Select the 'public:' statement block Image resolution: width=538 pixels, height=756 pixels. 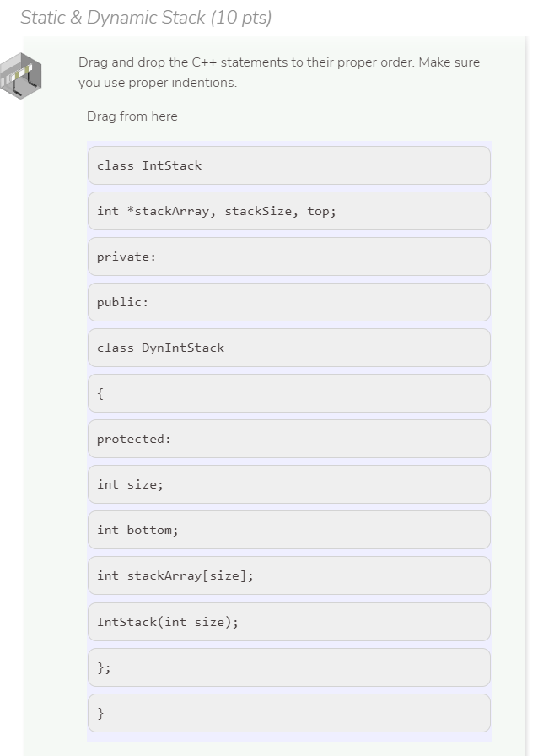288,302
